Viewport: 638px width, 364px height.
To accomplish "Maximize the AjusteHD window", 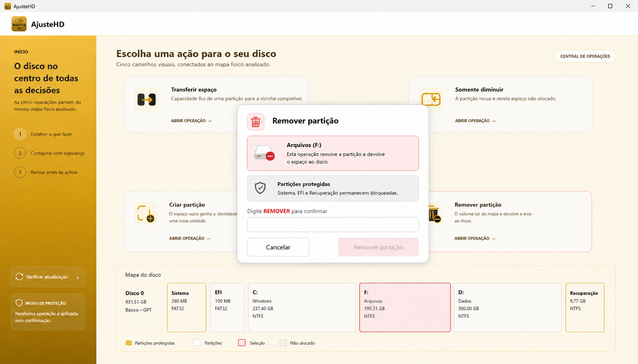I will [610, 6].
